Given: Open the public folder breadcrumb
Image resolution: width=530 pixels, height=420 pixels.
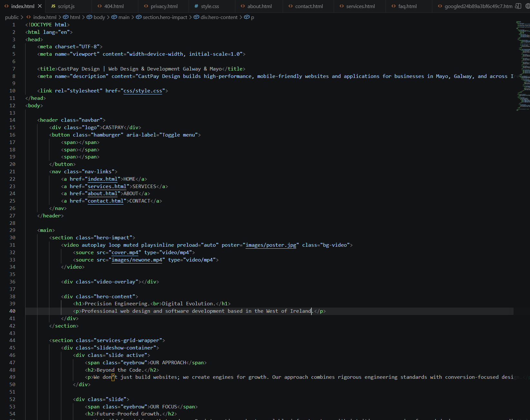Looking at the screenshot, I should [x=12, y=17].
